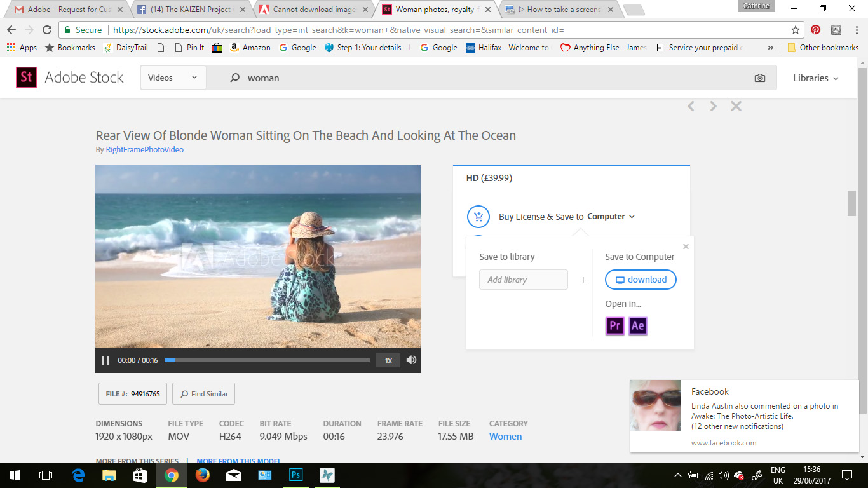Go to the next result arrow
The image size is (868, 488).
coord(713,106)
